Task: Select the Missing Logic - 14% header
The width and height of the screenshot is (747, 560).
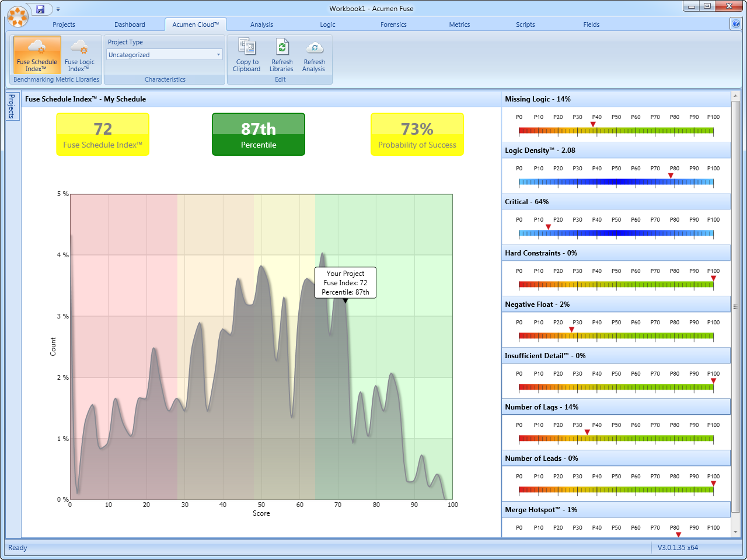Action: click(x=616, y=99)
